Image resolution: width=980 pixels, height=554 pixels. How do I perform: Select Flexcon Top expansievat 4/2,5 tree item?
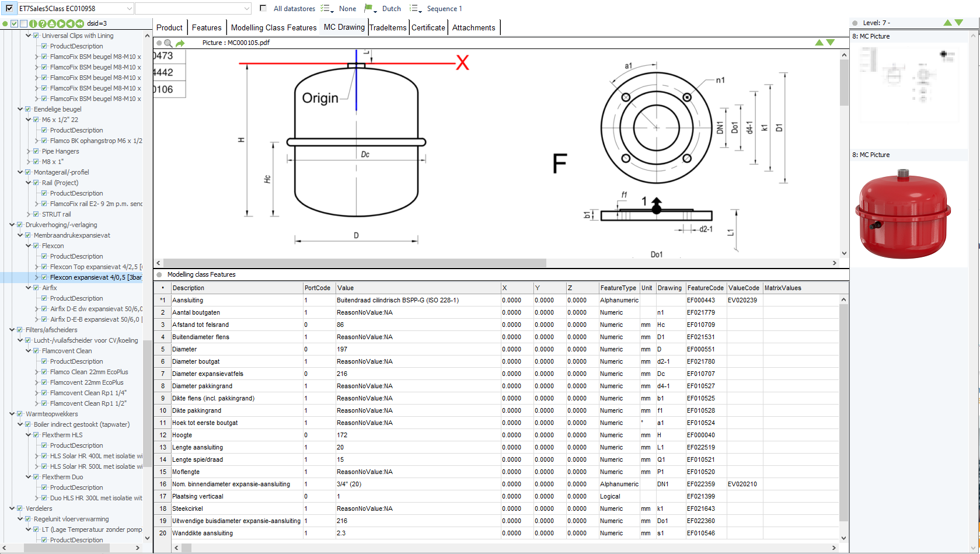point(93,267)
